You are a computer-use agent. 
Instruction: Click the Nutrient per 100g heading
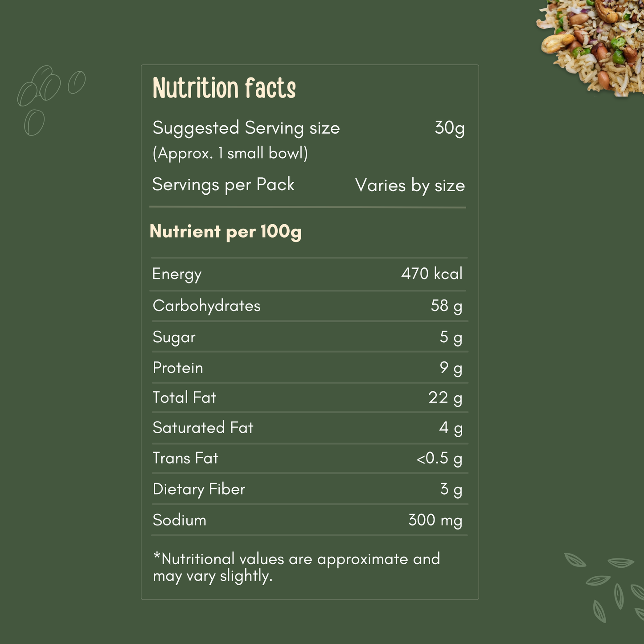tap(226, 231)
